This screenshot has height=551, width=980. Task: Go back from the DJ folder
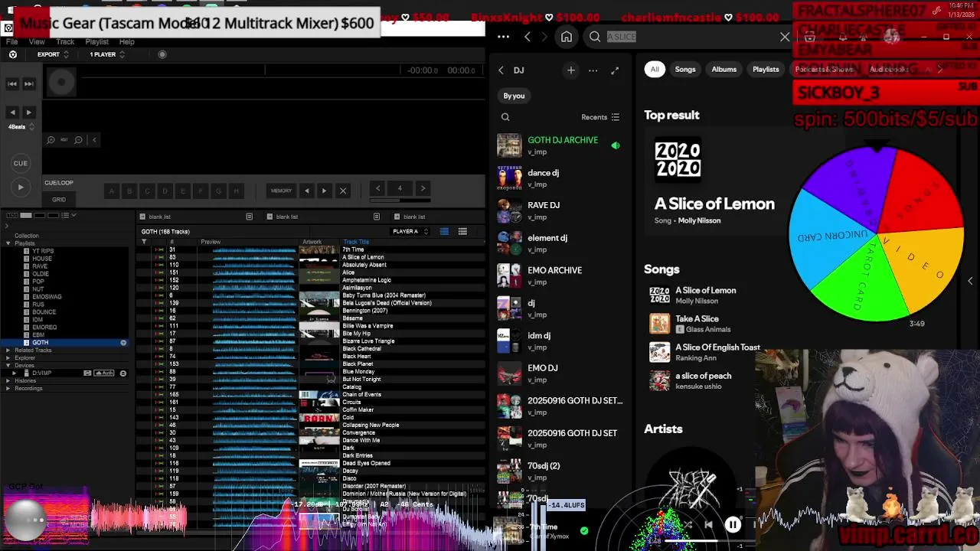tap(501, 70)
